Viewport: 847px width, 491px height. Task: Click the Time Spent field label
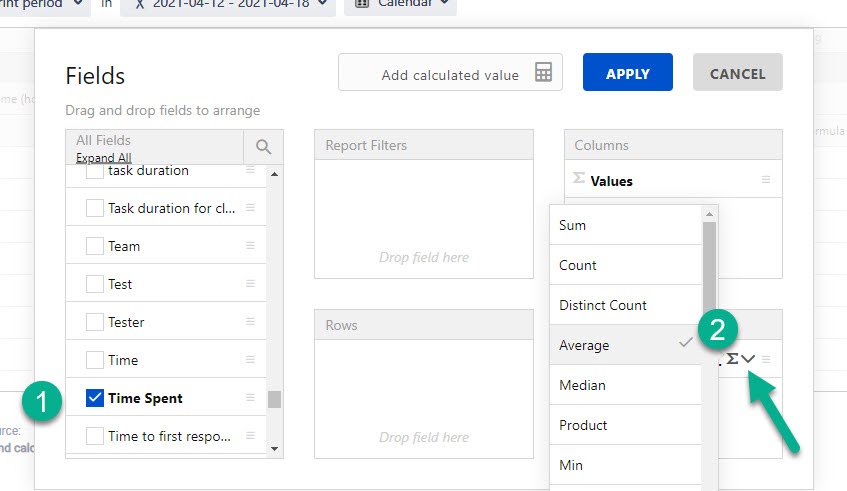click(145, 398)
